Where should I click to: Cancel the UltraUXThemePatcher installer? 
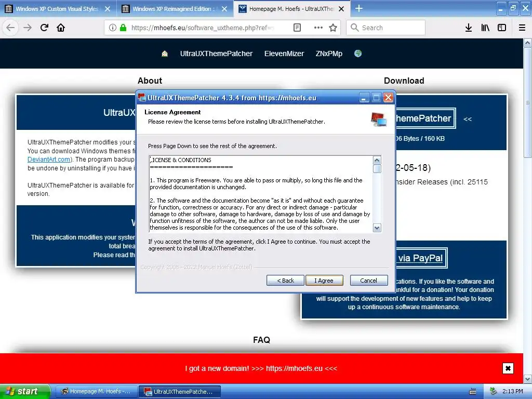coord(369,281)
